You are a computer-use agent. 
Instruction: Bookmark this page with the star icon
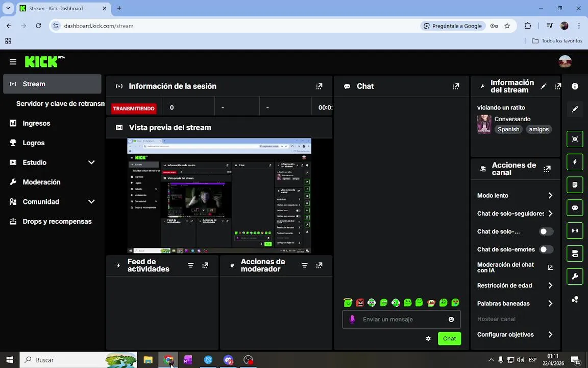click(507, 26)
